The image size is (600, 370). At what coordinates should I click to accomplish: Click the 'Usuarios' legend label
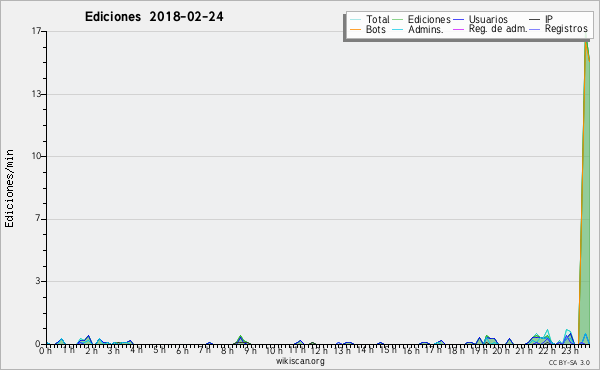[488, 19]
